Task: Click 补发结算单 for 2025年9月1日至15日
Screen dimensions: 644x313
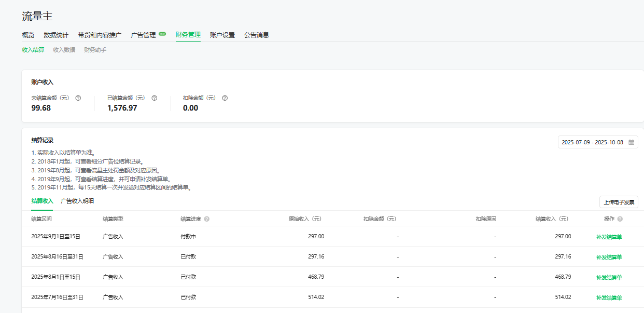Action: click(609, 237)
